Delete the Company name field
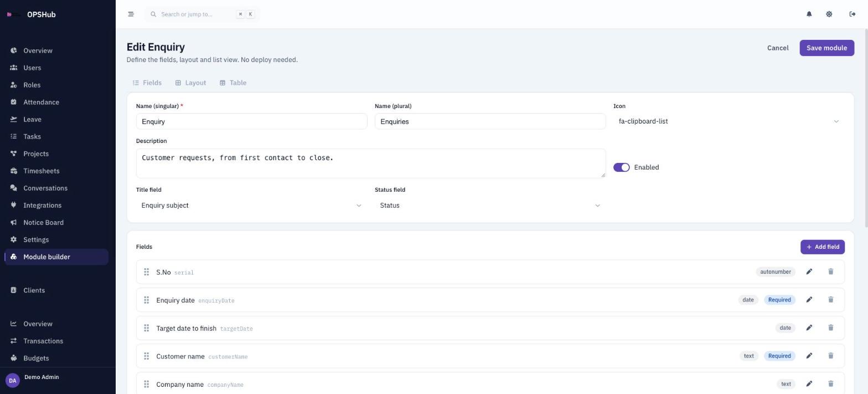 point(830,384)
